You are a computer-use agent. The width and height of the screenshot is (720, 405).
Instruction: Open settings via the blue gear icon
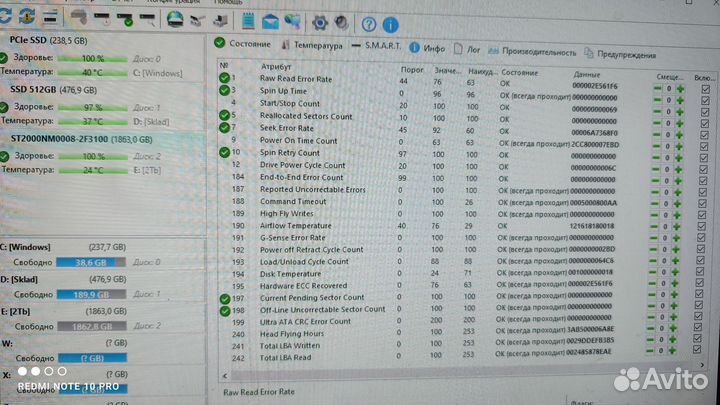click(320, 22)
